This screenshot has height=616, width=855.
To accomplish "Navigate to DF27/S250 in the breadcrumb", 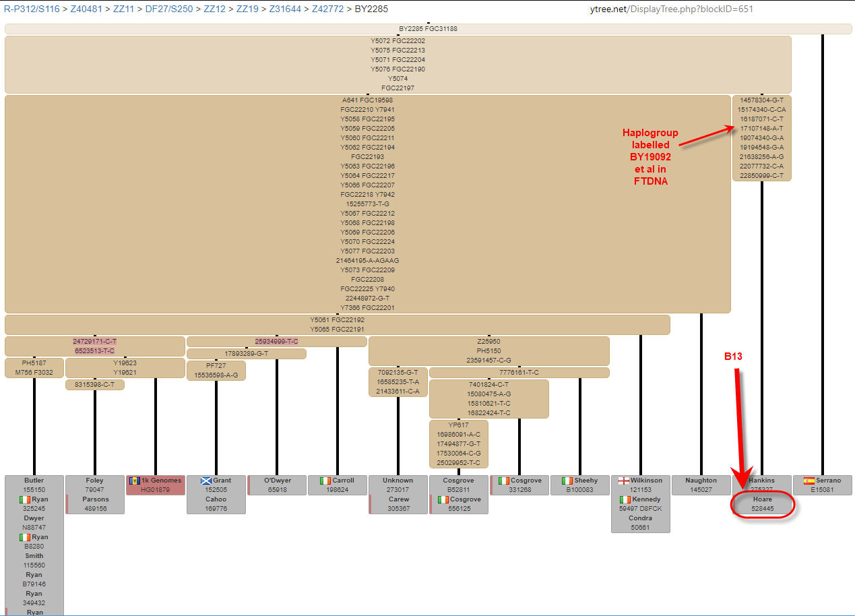I will click(x=168, y=9).
